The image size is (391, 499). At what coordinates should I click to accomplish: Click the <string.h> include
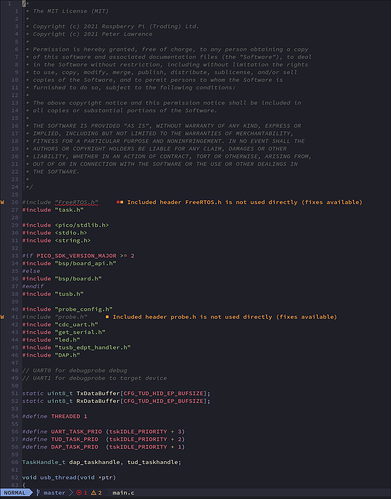tap(73, 241)
